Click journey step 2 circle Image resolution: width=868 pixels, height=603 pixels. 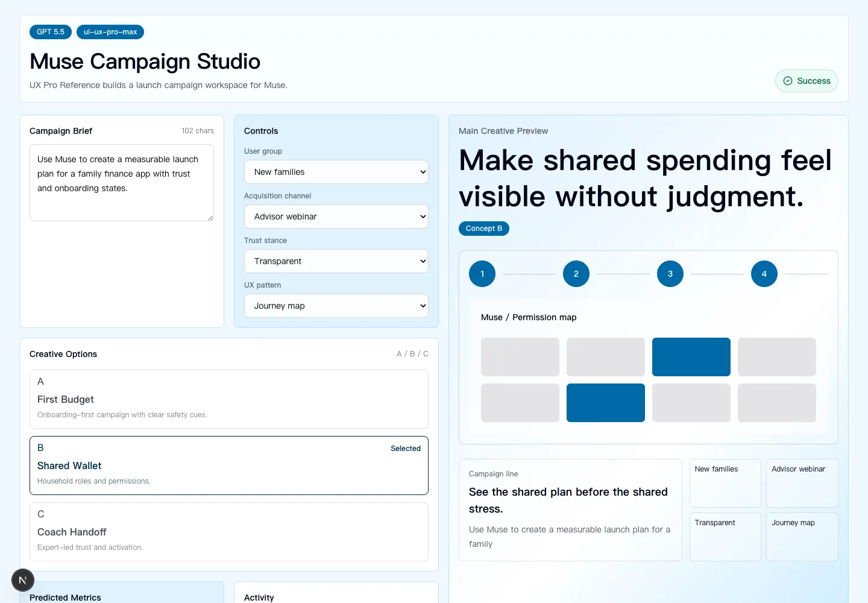tap(576, 274)
